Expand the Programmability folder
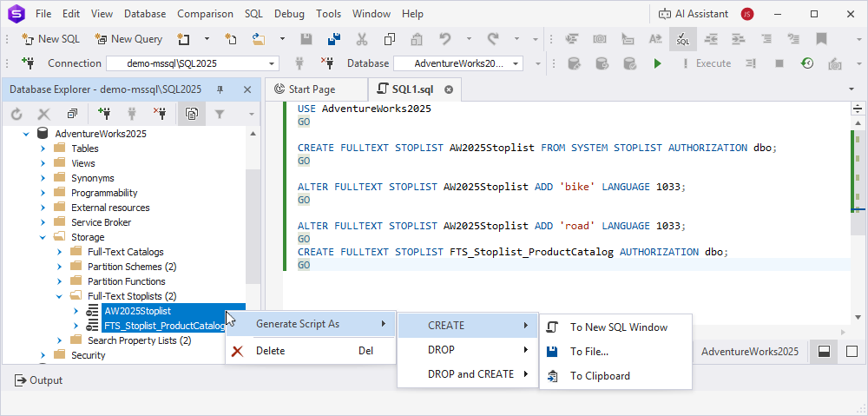The height and width of the screenshot is (416, 868). (x=43, y=193)
